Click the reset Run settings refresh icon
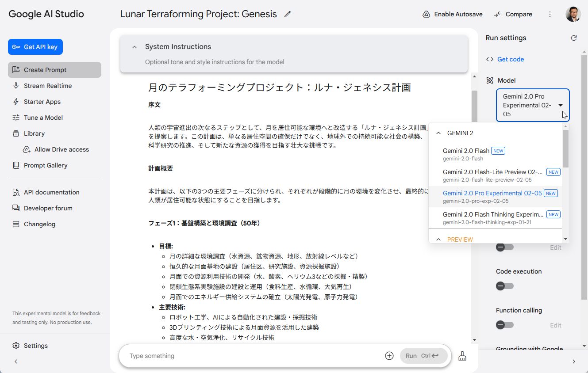 [574, 38]
